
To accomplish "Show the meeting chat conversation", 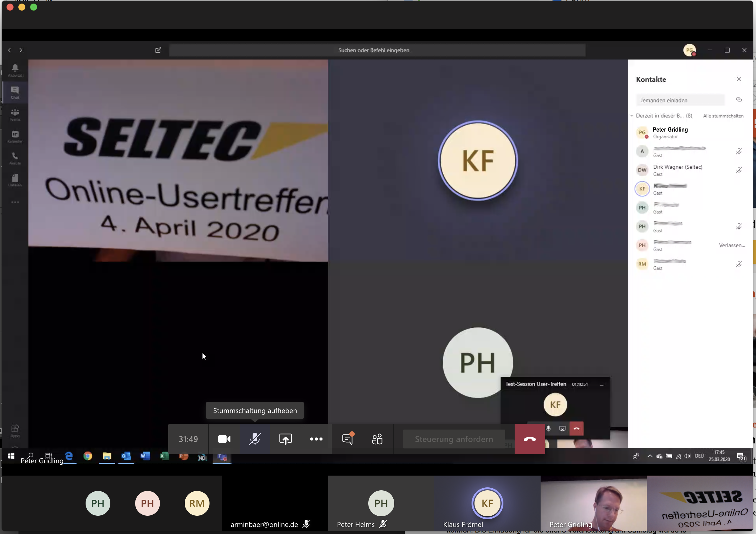I will click(x=348, y=439).
